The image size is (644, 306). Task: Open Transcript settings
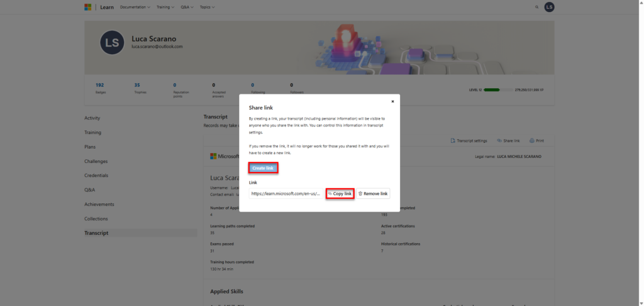tap(469, 140)
